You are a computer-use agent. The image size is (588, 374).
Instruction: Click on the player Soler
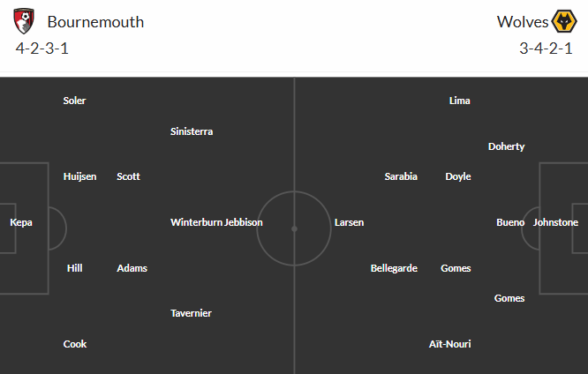point(75,101)
